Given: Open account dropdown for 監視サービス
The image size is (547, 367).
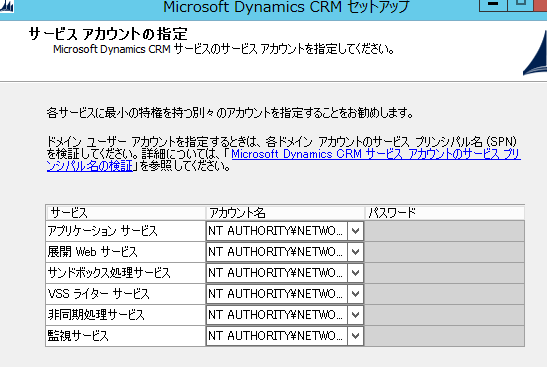Looking at the screenshot, I should pos(355,336).
